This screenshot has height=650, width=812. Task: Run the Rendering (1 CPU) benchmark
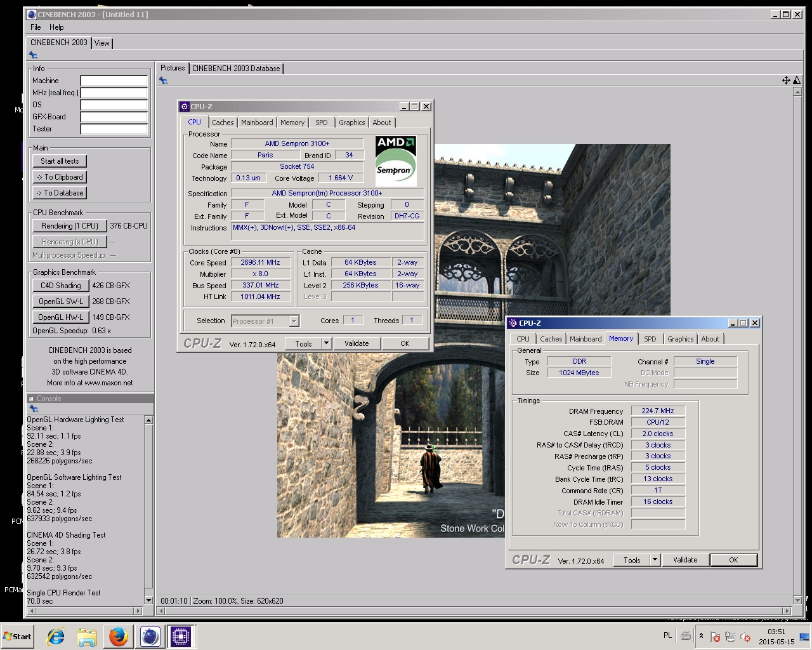70,226
